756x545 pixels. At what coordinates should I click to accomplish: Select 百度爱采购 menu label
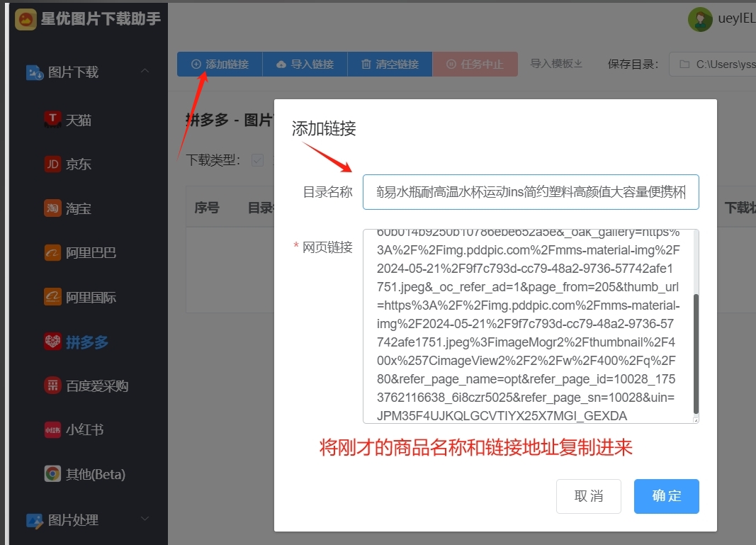(97, 386)
